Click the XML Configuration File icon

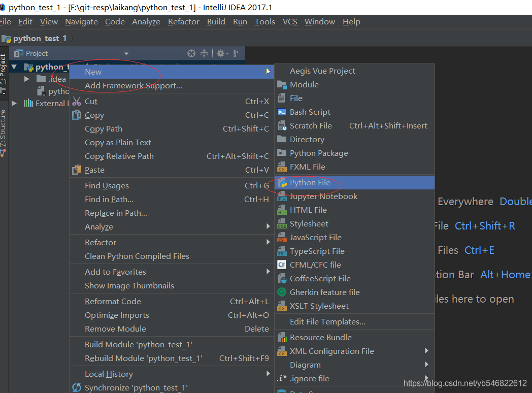(x=282, y=351)
